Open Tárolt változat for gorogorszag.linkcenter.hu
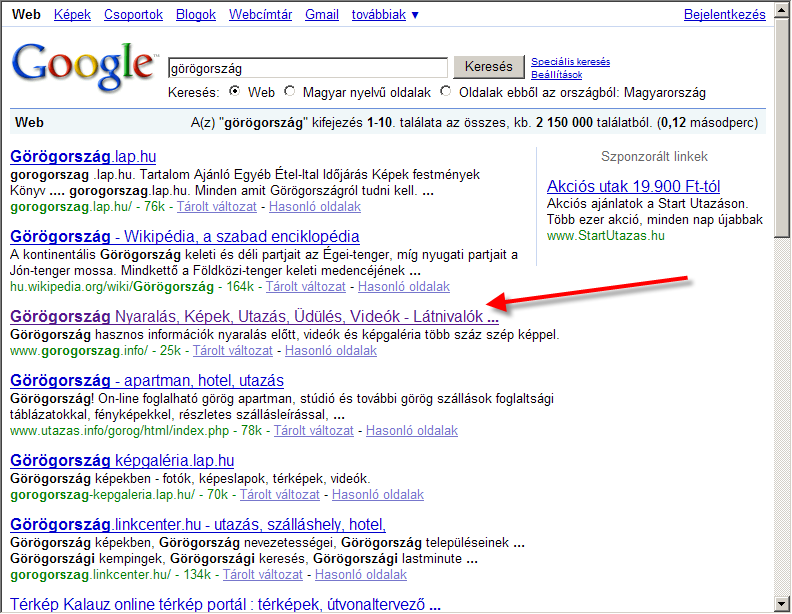The image size is (792, 614). tap(263, 575)
